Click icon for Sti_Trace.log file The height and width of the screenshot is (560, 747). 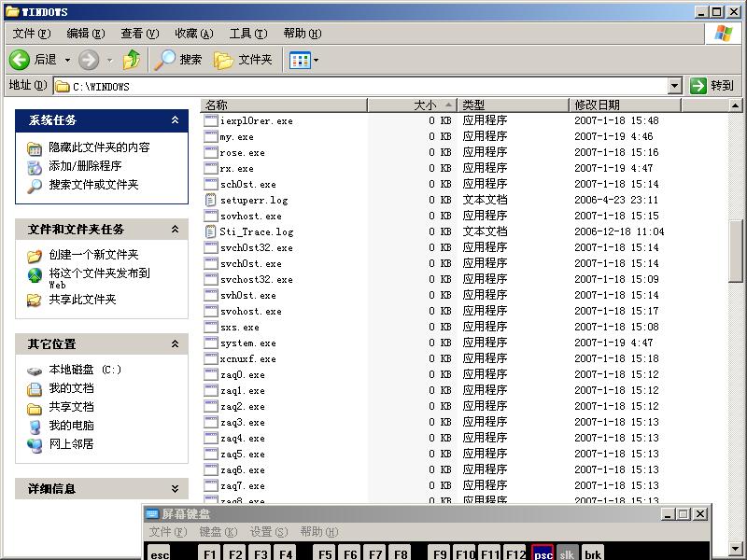(211, 231)
